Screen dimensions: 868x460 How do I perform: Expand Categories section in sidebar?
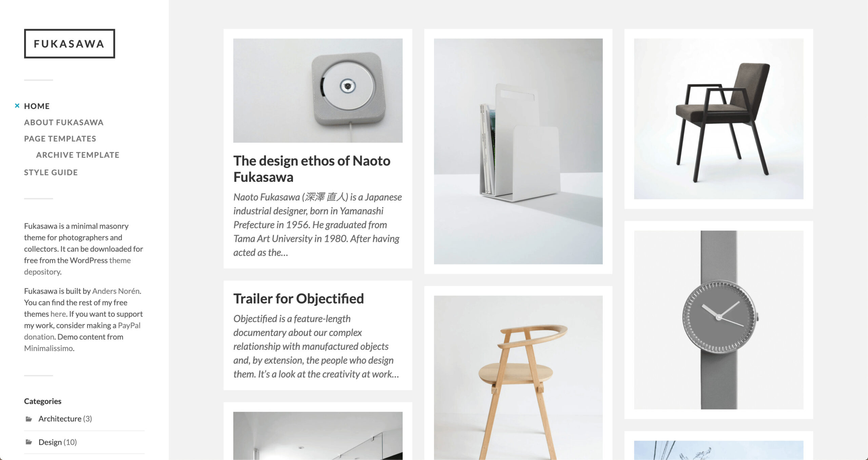pos(43,401)
